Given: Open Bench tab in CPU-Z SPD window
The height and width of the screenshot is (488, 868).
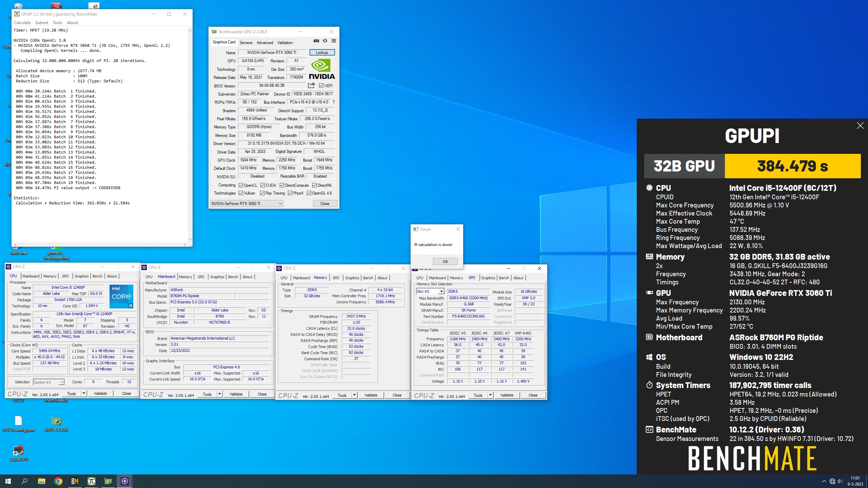Looking at the screenshot, I should (x=504, y=278).
